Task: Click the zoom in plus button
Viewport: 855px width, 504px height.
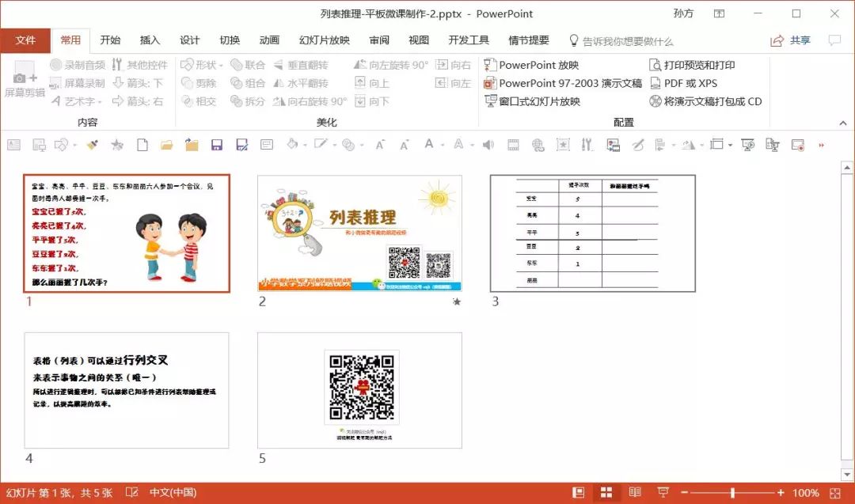Action: tap(781, 493)
